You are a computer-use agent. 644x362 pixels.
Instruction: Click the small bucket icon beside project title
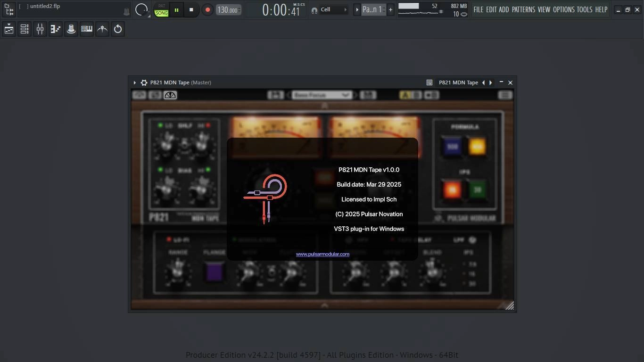tap(126, 12)
